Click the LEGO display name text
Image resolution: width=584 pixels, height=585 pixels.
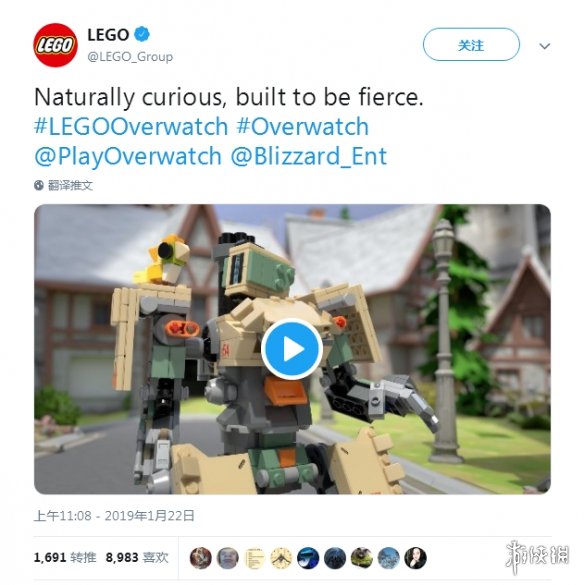point(108,35)
